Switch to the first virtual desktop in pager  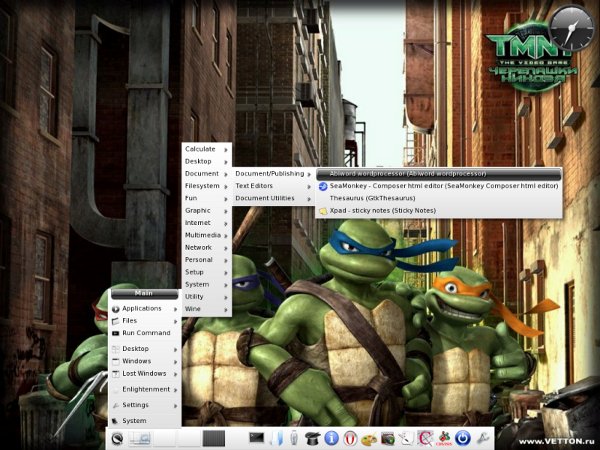pos(139,439)
